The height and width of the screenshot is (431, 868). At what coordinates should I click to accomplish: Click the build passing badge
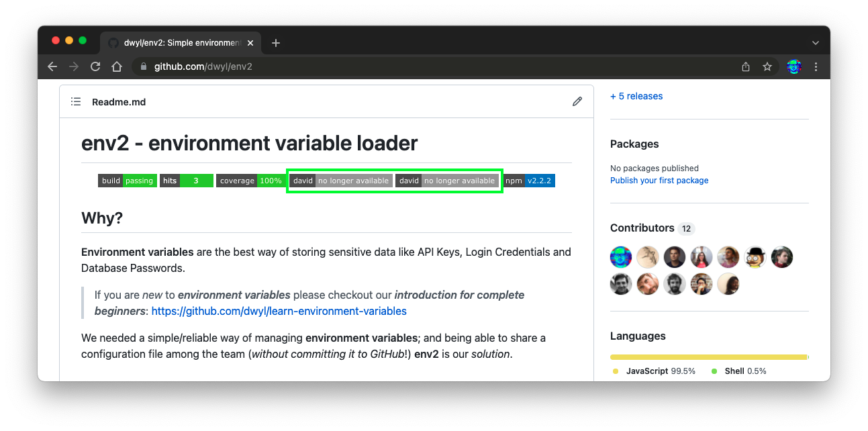[x=128, y=181]
